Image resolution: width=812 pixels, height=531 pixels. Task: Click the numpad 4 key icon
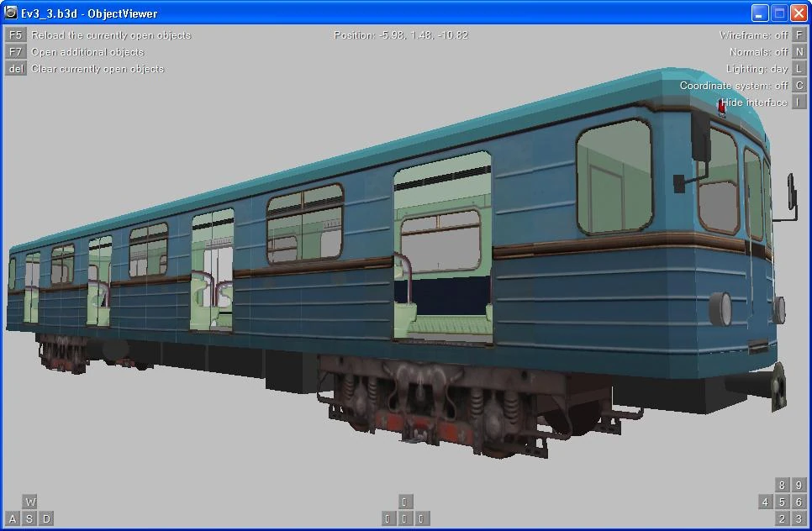tap(766, 502)
